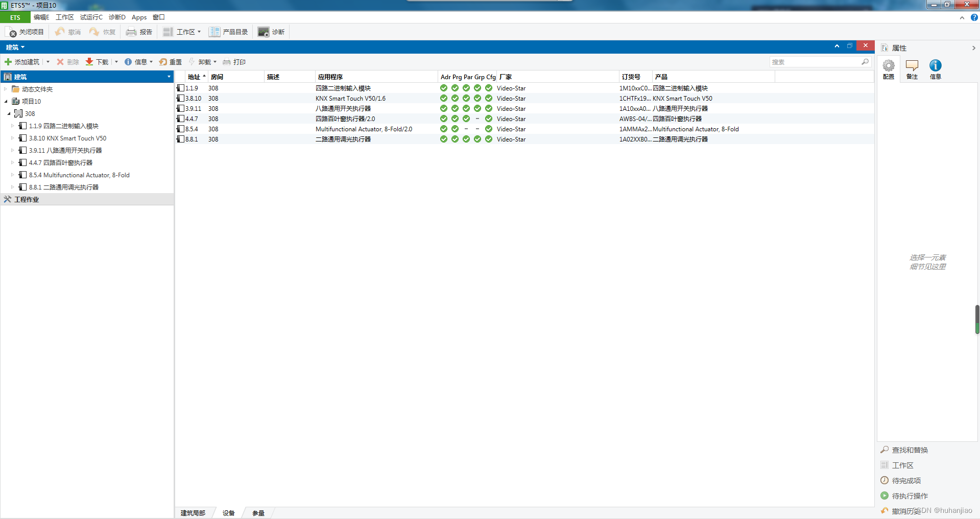Open the blue Information (信息) icon in Properties
Screen dimensions: 980x519
[x=935, y=66]
